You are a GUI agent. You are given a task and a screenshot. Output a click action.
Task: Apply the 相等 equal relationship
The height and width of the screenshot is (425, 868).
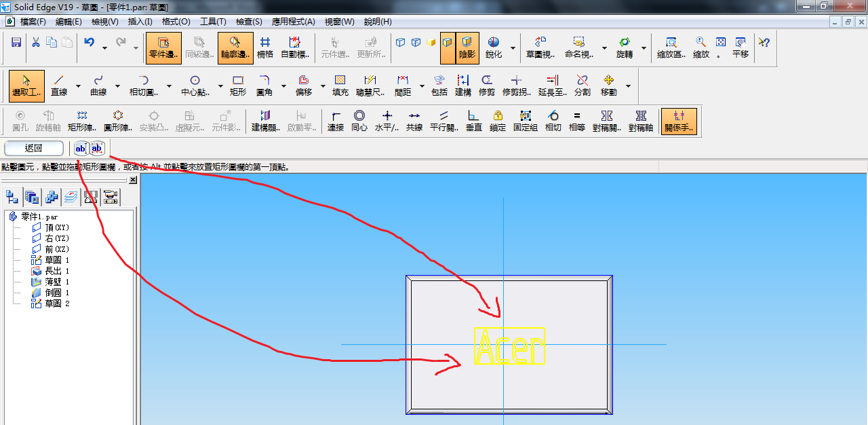[577, 121]
